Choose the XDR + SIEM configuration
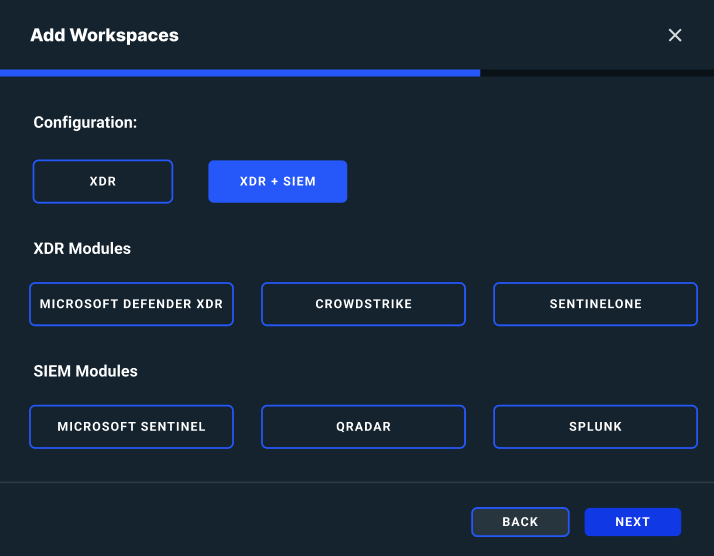The width and height of the screenshot is (714, 556). click(x=278, y=182)
